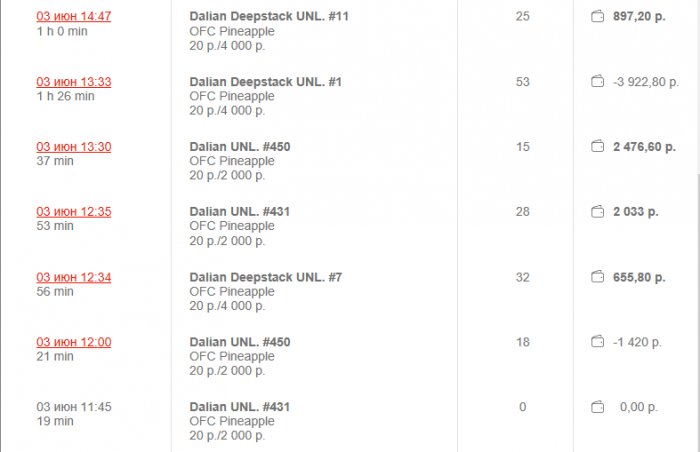
Task: Click wallet icon beside 897,20 р. result
Action: tap(598, 17)
